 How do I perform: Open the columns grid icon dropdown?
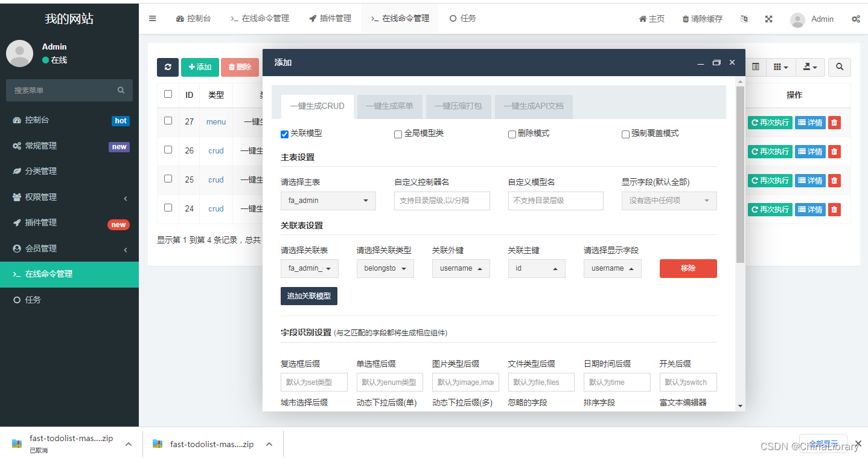coord(781,67)
